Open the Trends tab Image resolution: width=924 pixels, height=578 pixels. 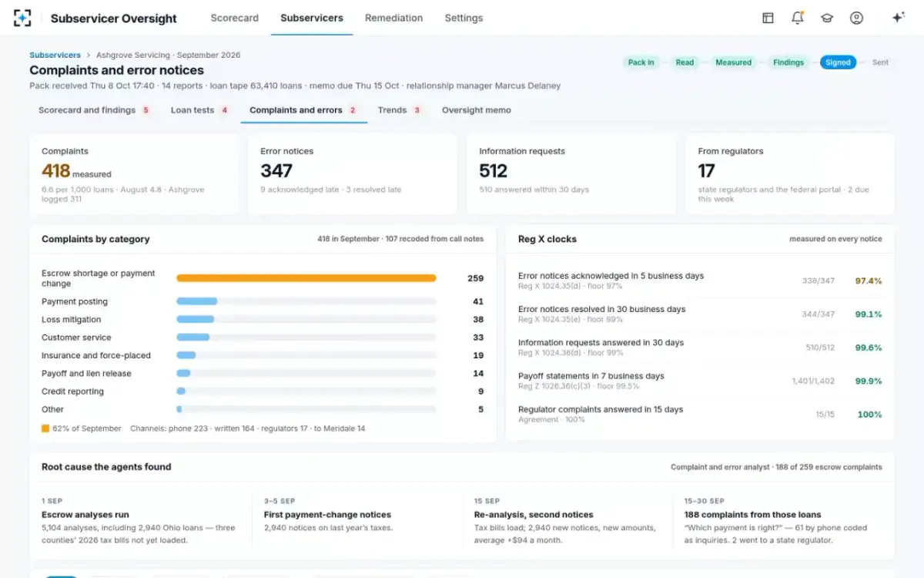pos(399,110)
